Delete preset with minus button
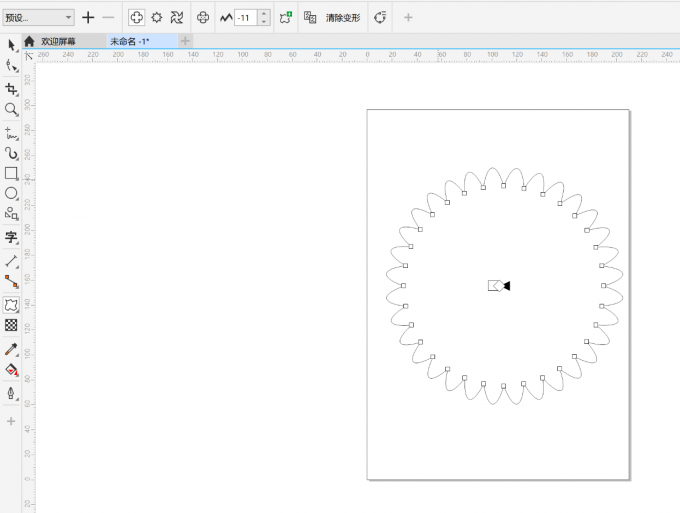This screenshot has height=513, width=680. tap(108, 17)
